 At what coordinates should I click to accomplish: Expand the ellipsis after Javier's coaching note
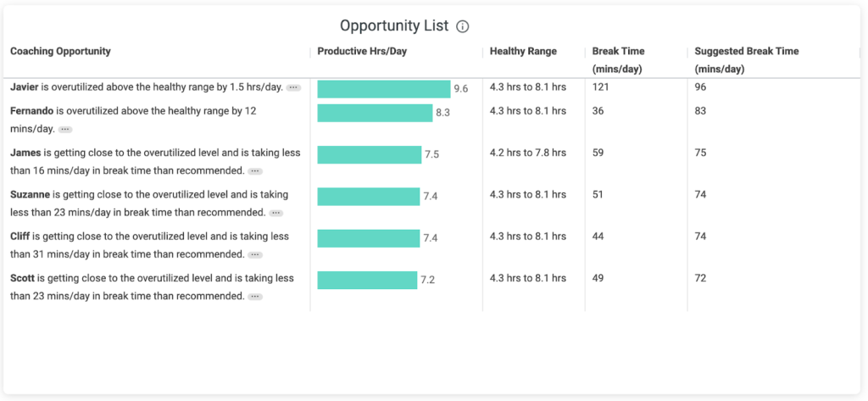tap(293, 87)
